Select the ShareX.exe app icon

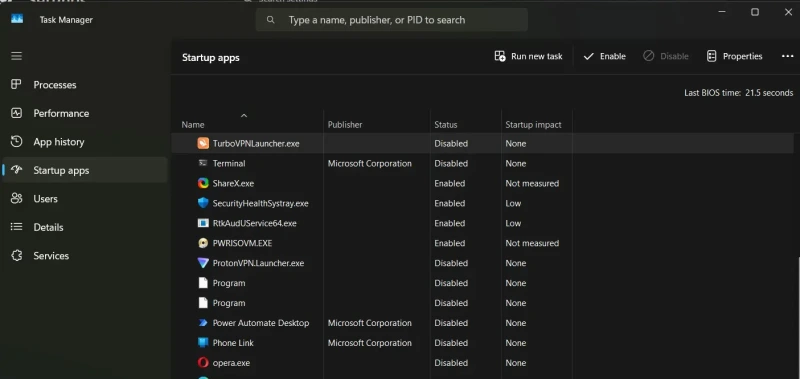point(203,183)
